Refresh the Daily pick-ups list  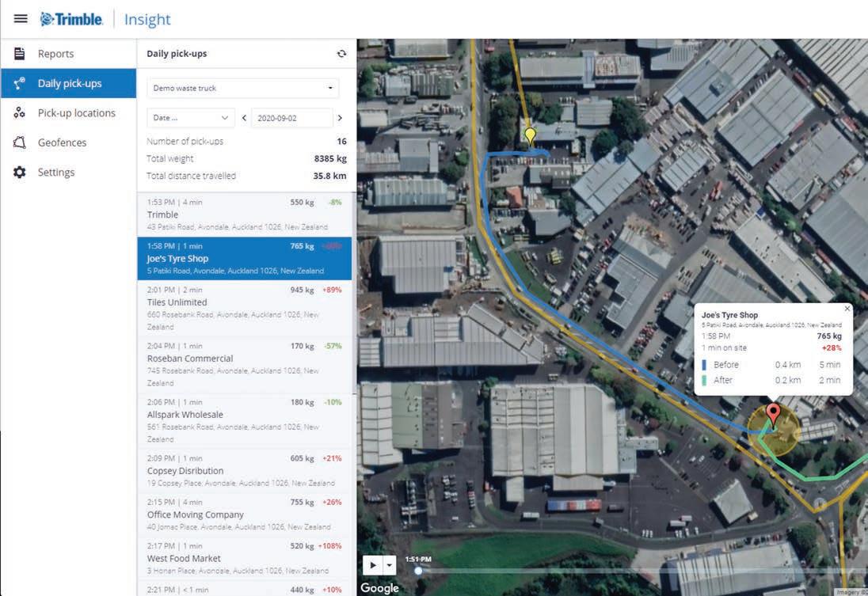click(x=341, y=54)
